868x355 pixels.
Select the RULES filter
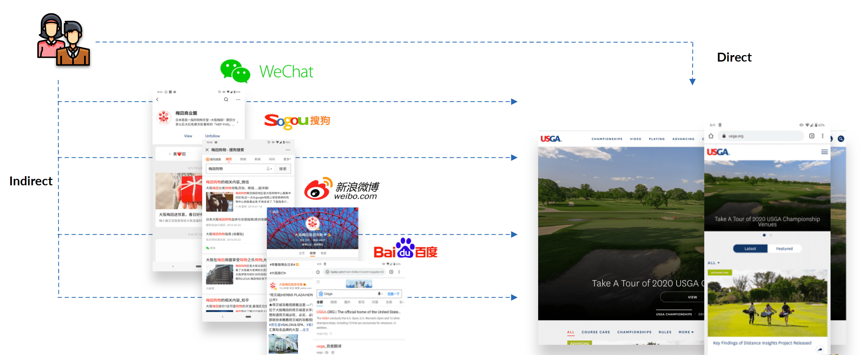665,332
